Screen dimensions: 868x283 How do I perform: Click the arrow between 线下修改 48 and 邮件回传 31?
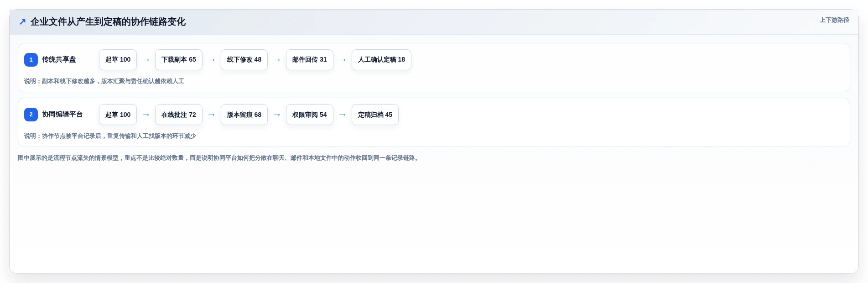click(x=277, y=60)
